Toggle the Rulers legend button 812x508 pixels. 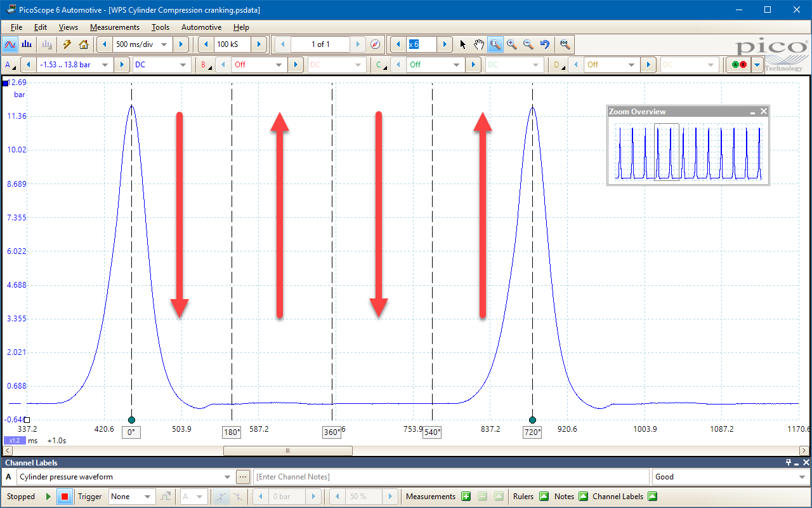tap(544, 497)
